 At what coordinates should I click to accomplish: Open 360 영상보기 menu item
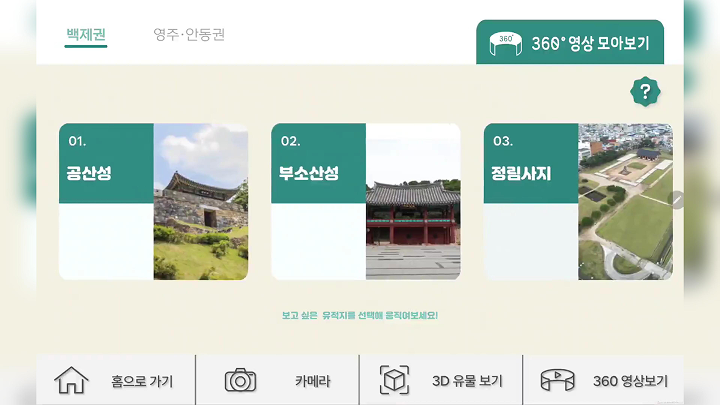click(630, 381)
